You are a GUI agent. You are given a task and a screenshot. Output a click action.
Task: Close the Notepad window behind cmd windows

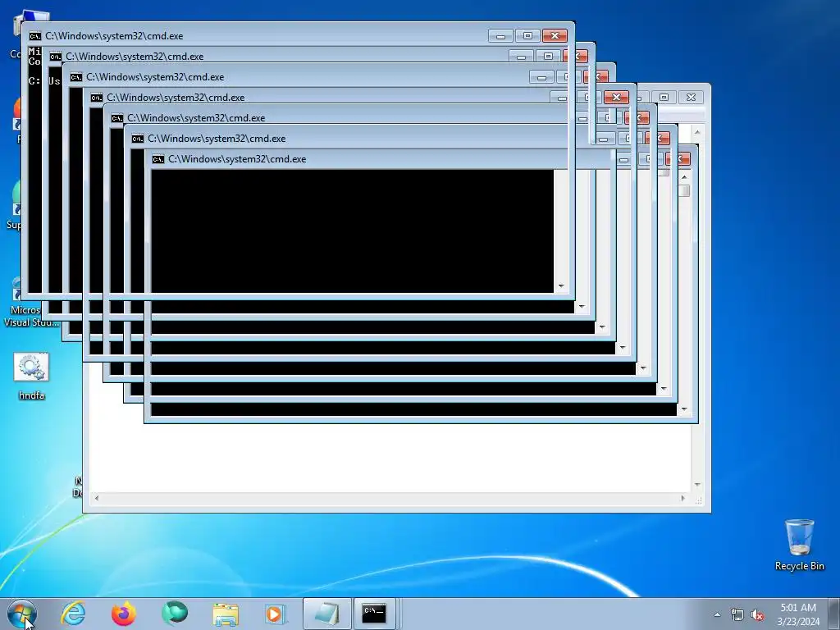(x=691, y=97)
